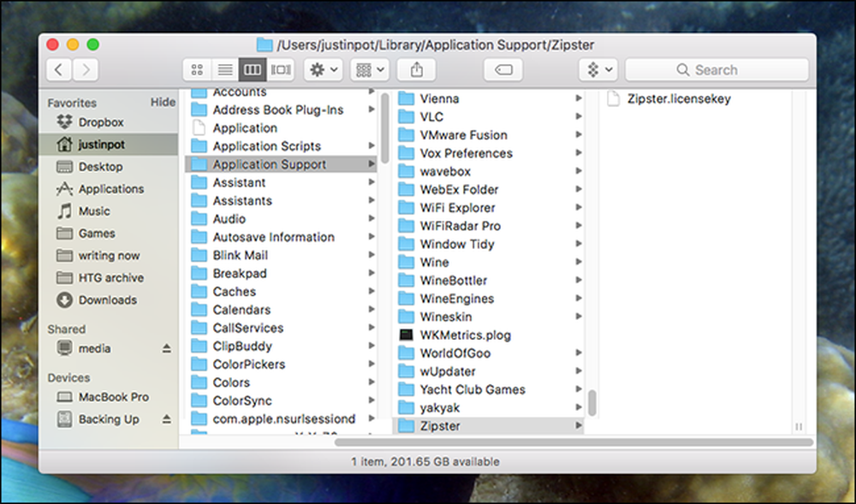Switch to icon view
Screen dimensions: 856x504
pos(197,70)
